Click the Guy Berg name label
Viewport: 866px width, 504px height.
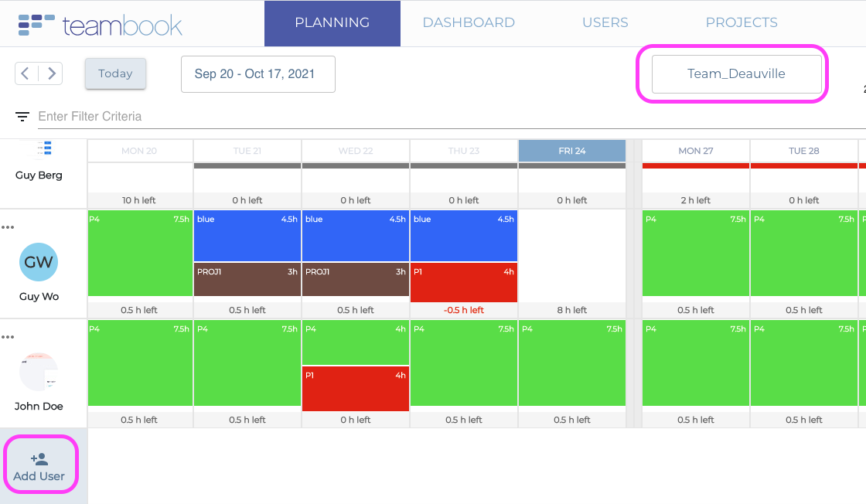coord(39,175)
